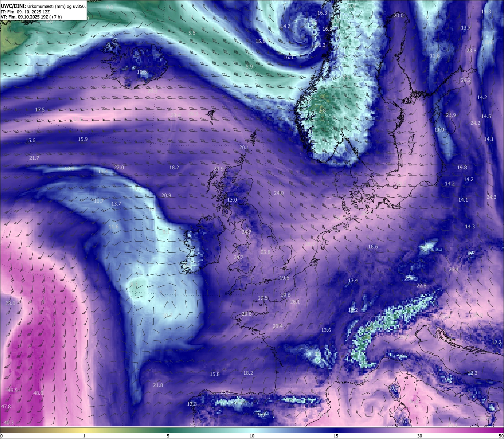Click the 17.5 value west of Iceland
Screen dimensions: 504x439
(40, 110)
